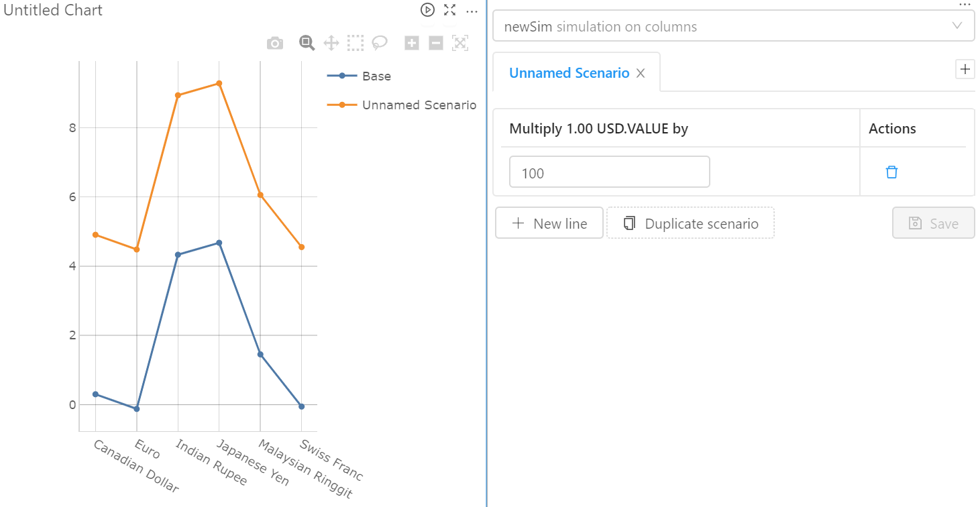
Task: Delete the multiply line with the trash icon
Action: tap(891, 172)
